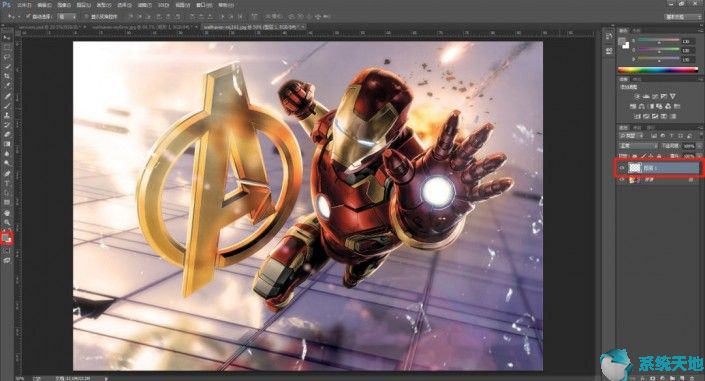Image resolution: width=705 pixels, height=381 pixels.
Task: Change screen mode from the toolbar
Action: pos(7,260)
